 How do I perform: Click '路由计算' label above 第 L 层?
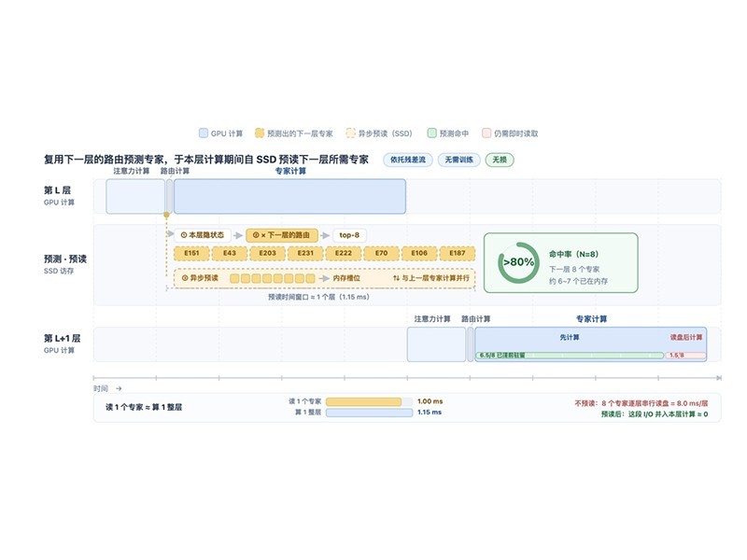tap(175, 171)
